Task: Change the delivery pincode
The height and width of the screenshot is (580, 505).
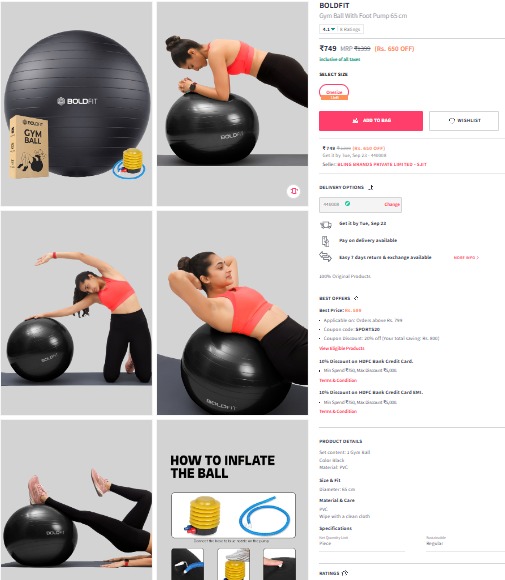Action: tap(392, 204)
